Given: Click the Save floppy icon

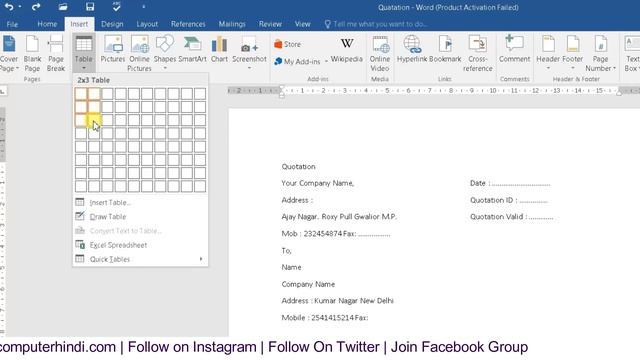Looking at the screenshot, I should [x=90, y=7].
